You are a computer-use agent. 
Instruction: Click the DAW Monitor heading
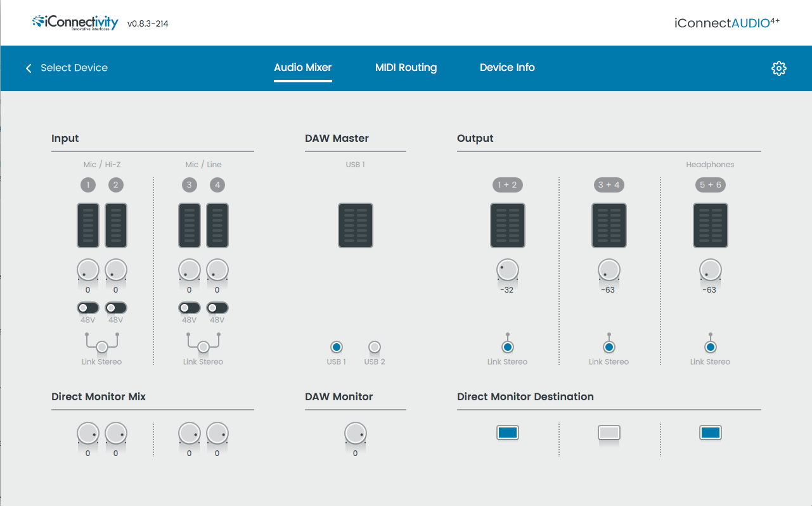coord(338,397)
